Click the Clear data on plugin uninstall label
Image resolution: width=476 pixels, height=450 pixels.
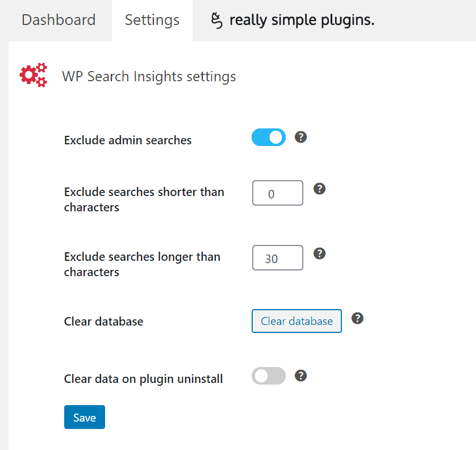[x=143, y=379]
